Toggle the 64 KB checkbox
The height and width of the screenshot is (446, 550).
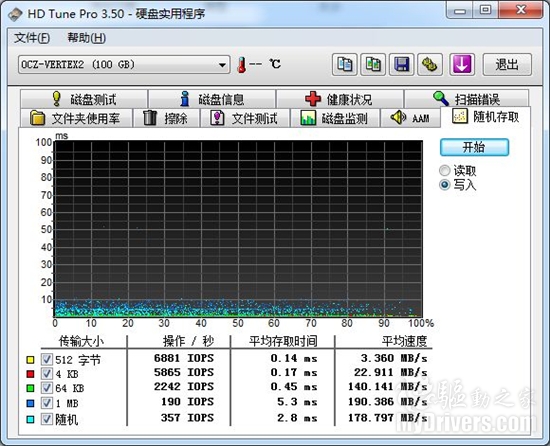(47, 388)
